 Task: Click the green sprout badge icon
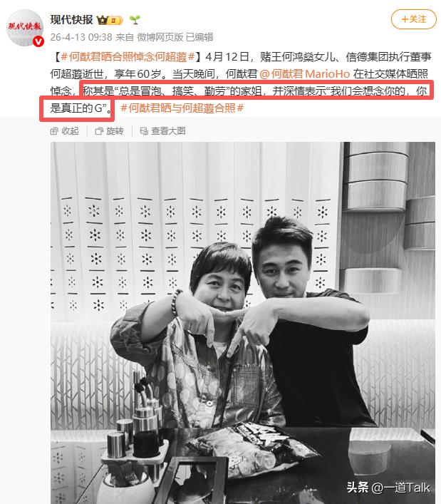[135, 20]
